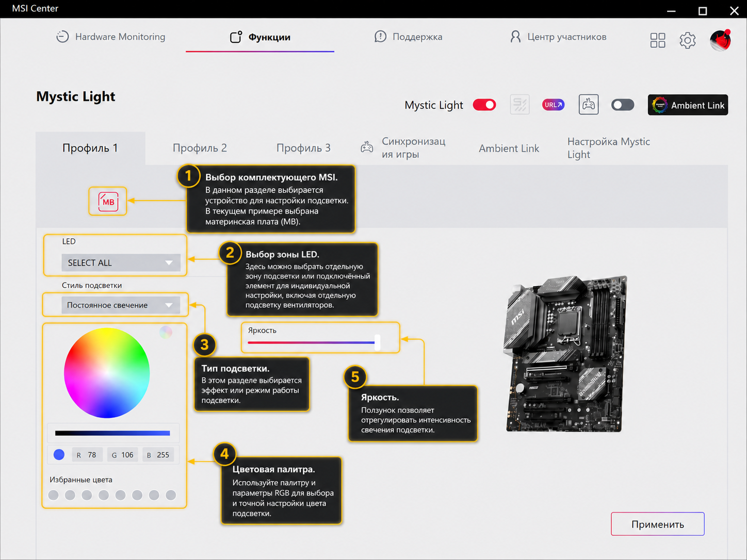Open MSI Center settings gear

(x=688, y=40)
